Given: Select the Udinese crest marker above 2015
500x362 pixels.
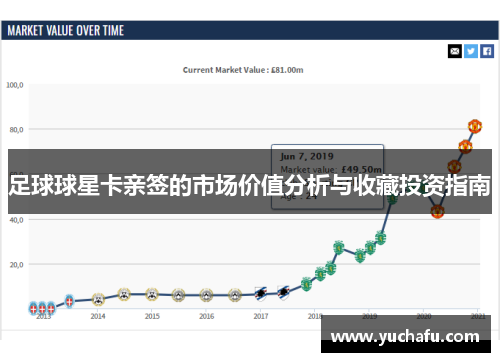Looking at the screenshot, I should click(x=152, y=294).
